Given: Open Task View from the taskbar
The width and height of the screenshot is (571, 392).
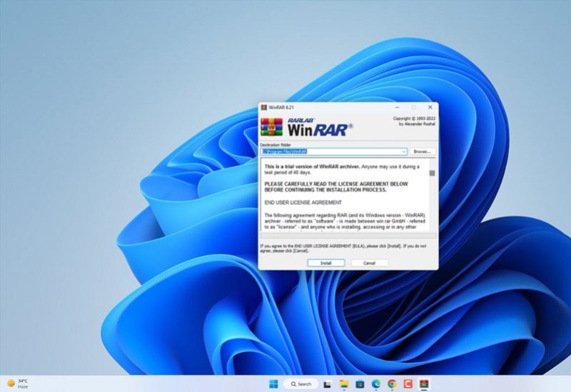Looking at the screenshot, I should pyautogui.click(x=328, y=384).
